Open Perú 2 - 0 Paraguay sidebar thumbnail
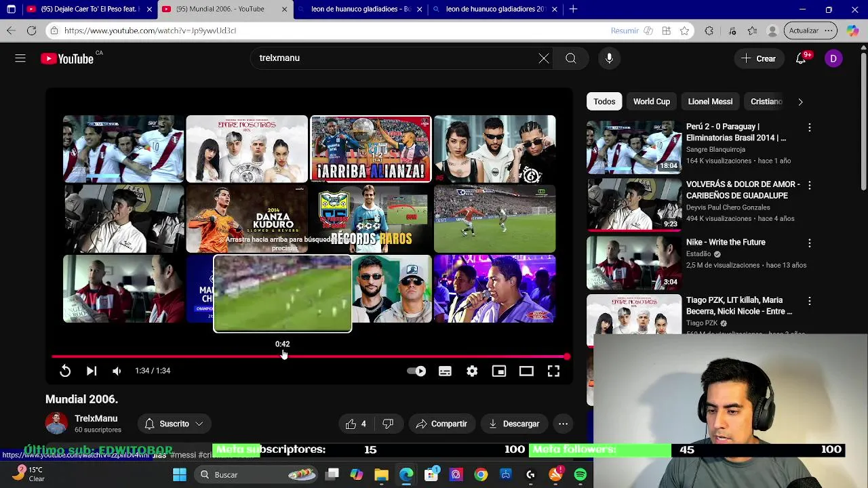This screenshot has width=868, height=488. pyautogui.click(x=634, y=147)
